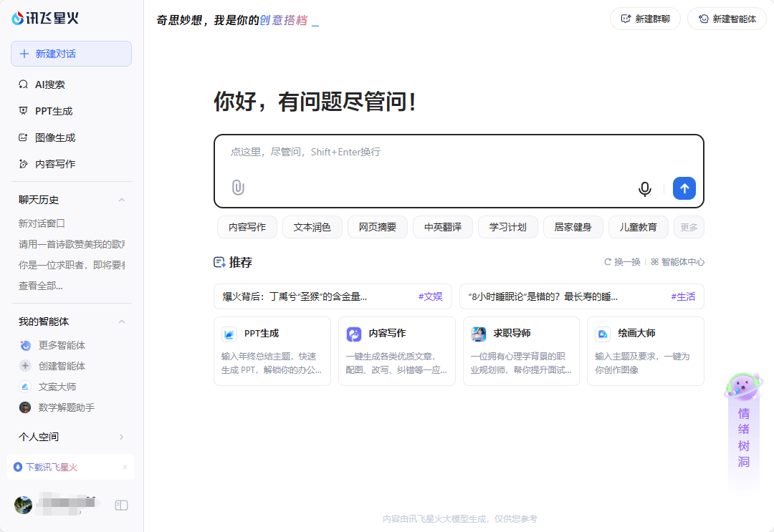Click the microphone voice input icon
This screenshot has width=774, height=532.
pos(645,189)
